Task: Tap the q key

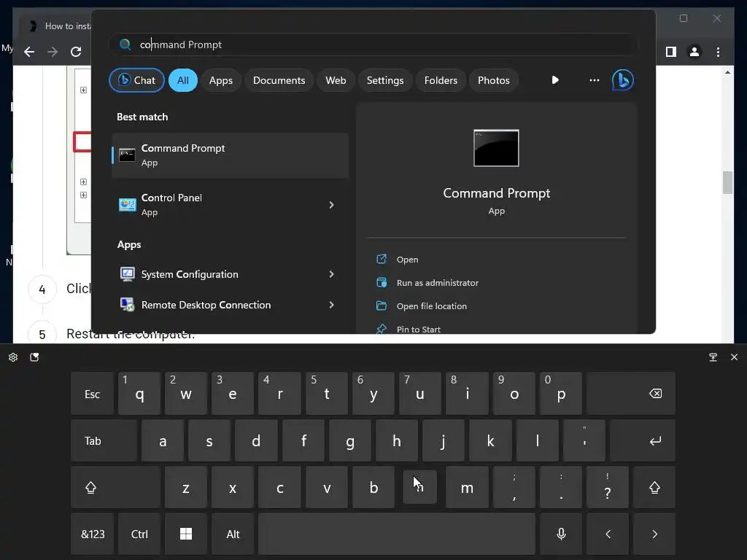Action: click(139, 394)
